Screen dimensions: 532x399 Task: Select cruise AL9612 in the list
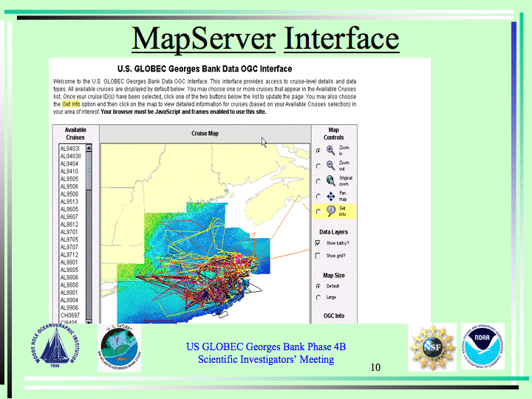pos(69,225)
